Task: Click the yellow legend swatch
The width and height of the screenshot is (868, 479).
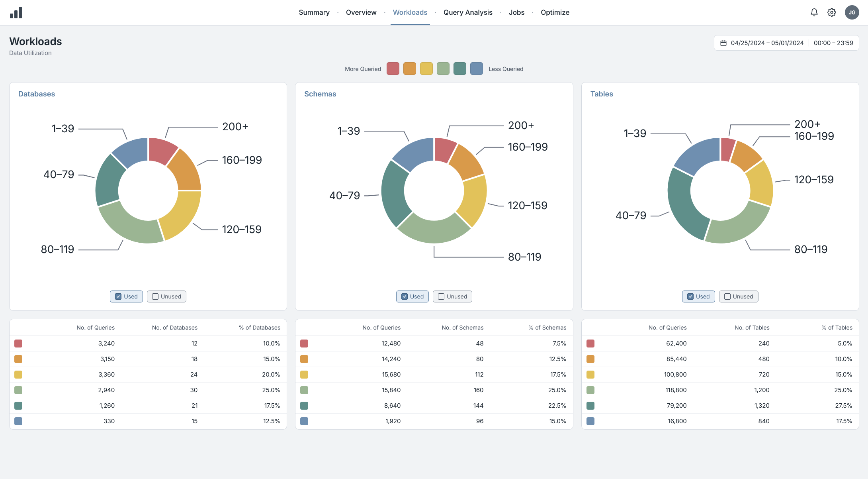Action: [x=426, y=69]
